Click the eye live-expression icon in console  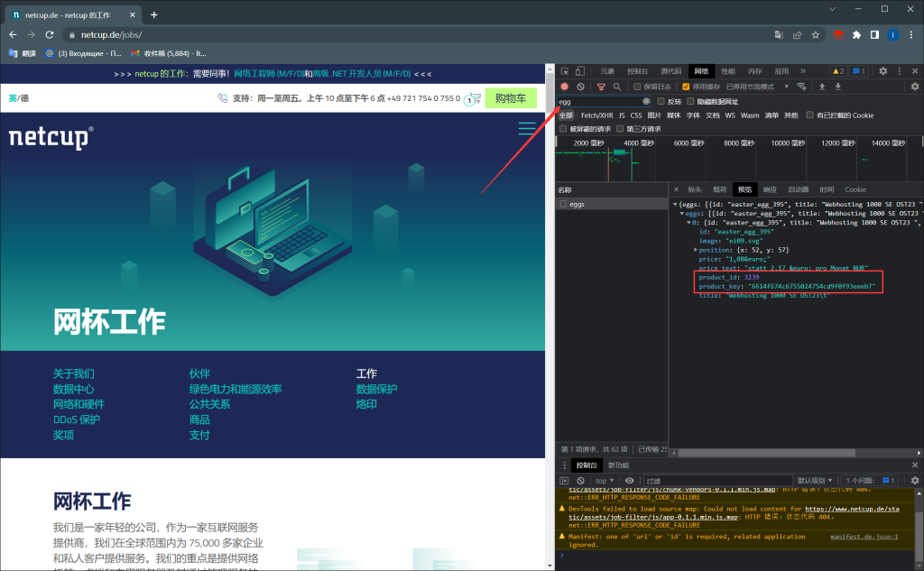click(x=629, y=481)
